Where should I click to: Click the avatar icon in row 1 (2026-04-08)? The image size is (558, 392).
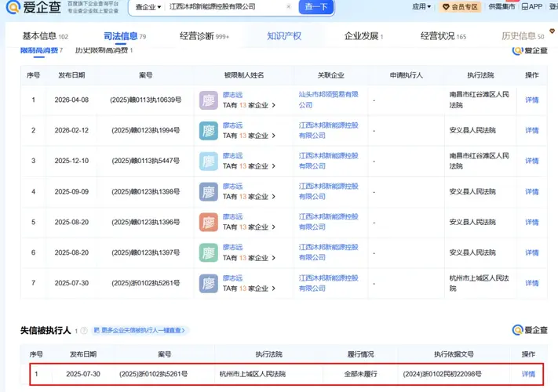pos(209,100)
